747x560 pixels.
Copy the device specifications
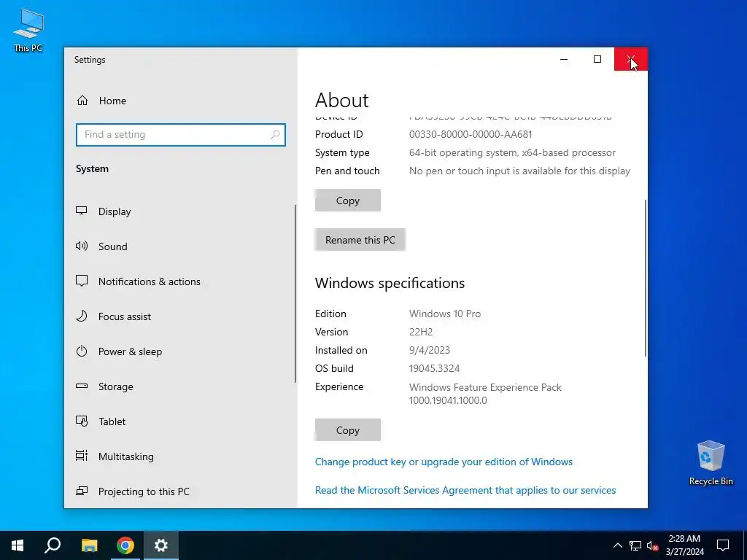(x=348, y=201)
